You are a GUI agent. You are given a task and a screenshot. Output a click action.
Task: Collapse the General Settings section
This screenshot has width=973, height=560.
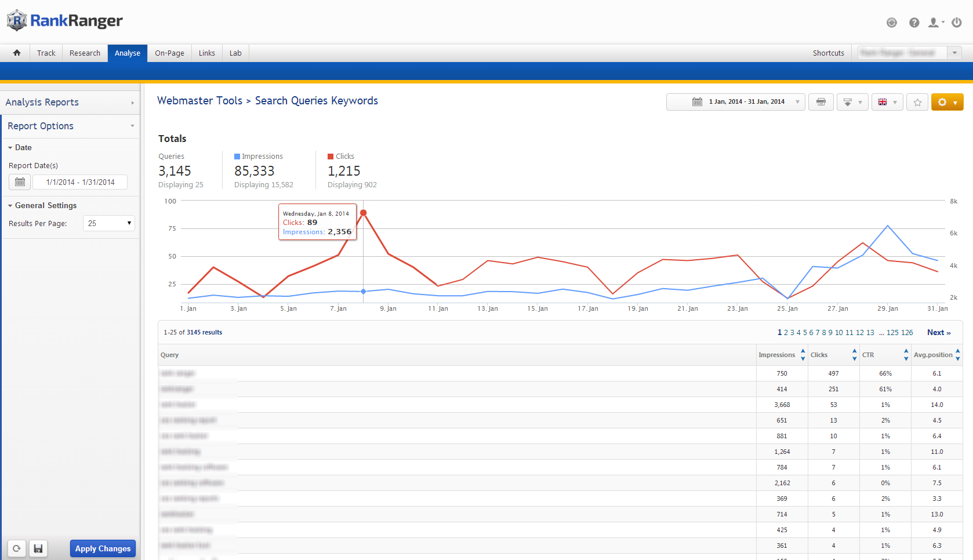click(45, 206)
